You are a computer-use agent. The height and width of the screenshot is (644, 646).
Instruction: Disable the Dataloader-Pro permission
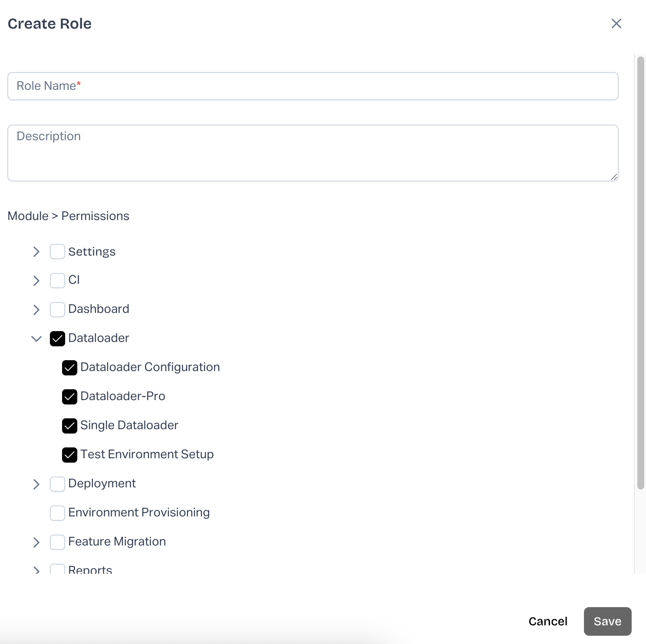69,397
